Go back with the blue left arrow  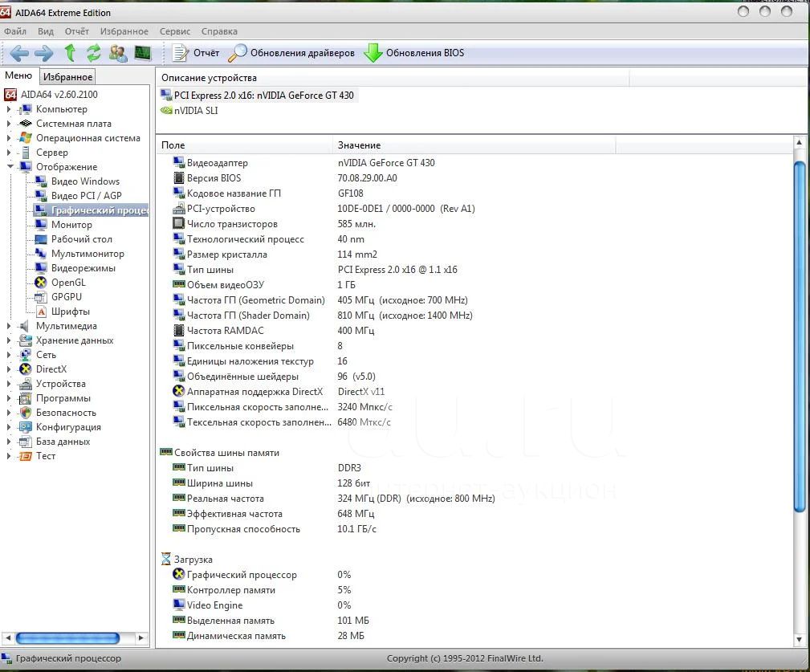pos(19,53)
